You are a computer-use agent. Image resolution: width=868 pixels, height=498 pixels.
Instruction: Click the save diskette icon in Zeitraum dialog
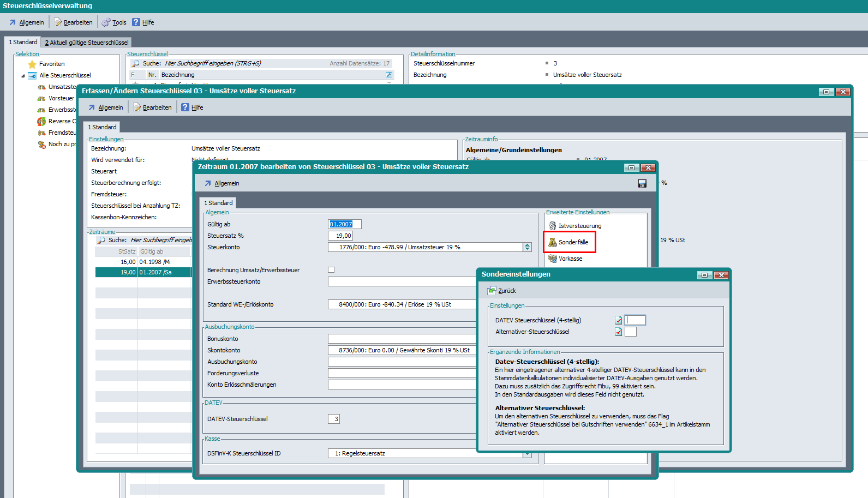point(642,183)
